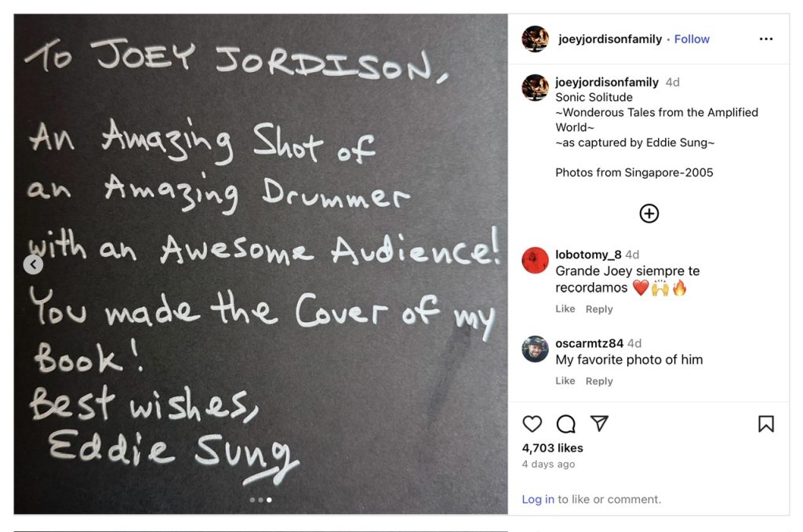The height and width of the screenshot is (532, 803).
Task: View the 4,703 likes list
Action: tap(552, 448)
